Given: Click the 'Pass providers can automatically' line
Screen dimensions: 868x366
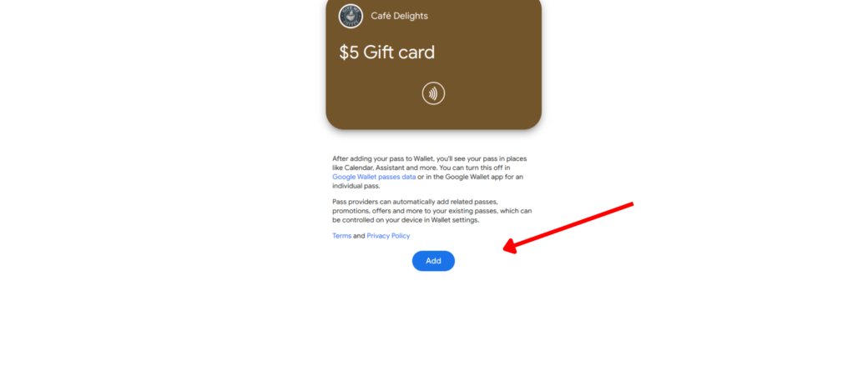Looking at the screenshot, I should (418, 202).
